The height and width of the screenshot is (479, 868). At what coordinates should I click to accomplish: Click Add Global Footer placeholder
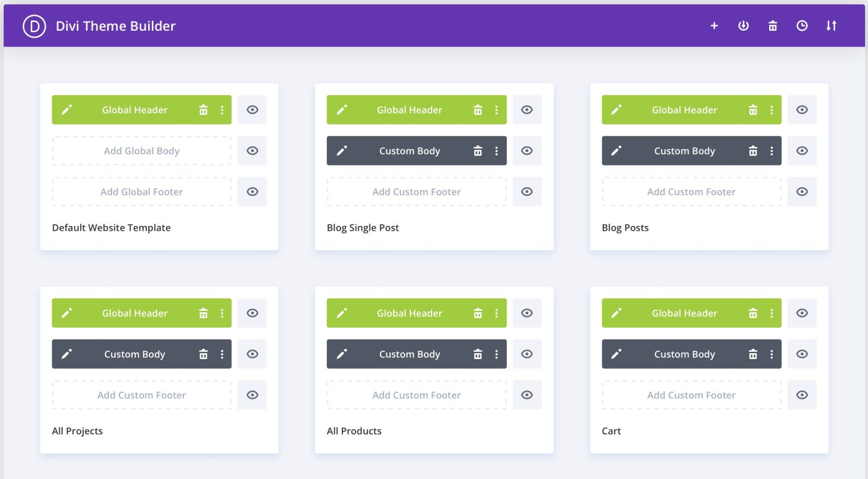pos(142,192)
